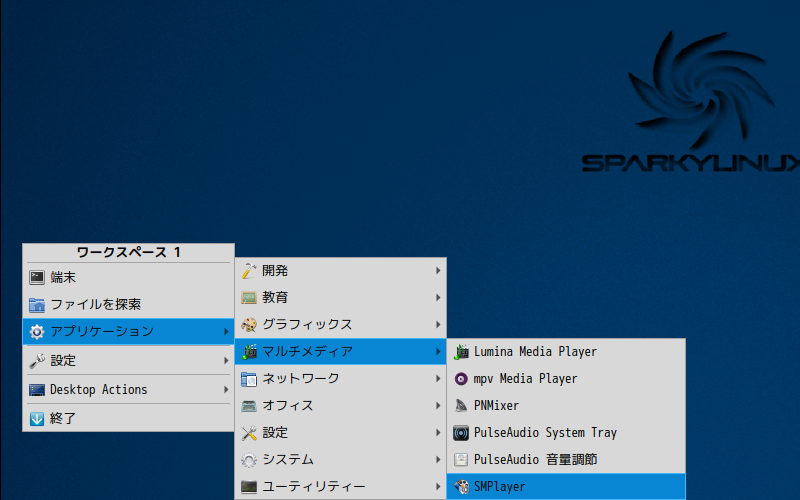This screenshot has width=800, height=500.
Task: Select the 教育 category label
Action: (275, 298)
